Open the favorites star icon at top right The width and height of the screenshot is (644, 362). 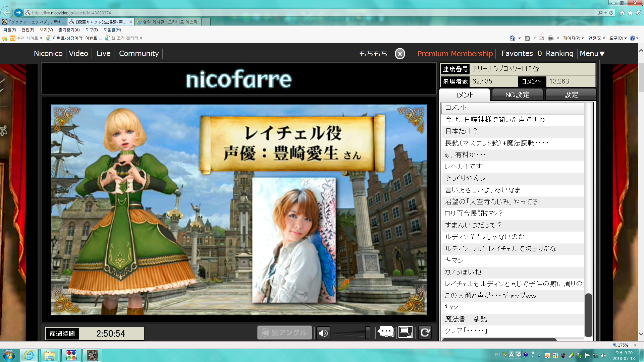[630, 13]
